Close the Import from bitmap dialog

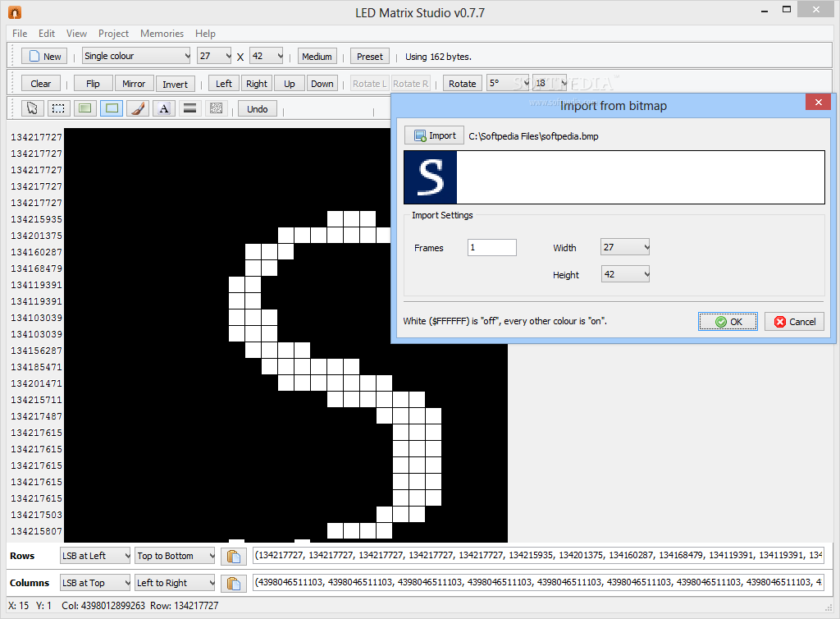(x=818, y=102)
